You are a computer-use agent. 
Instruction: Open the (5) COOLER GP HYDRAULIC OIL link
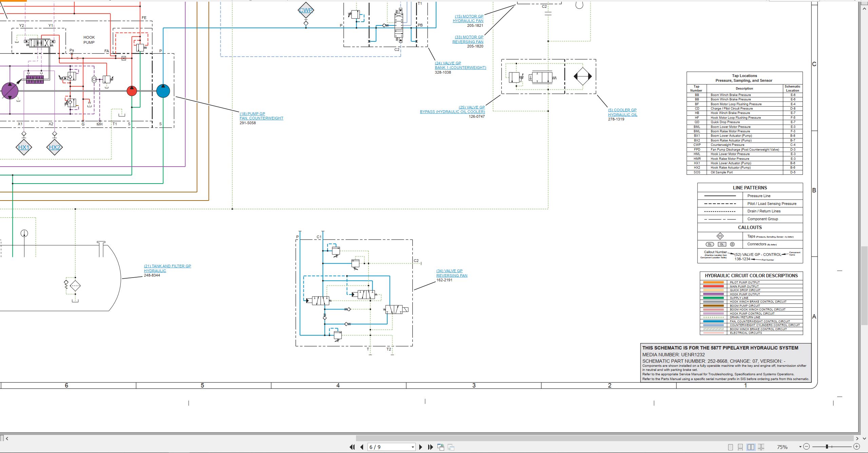coord(623,112)
